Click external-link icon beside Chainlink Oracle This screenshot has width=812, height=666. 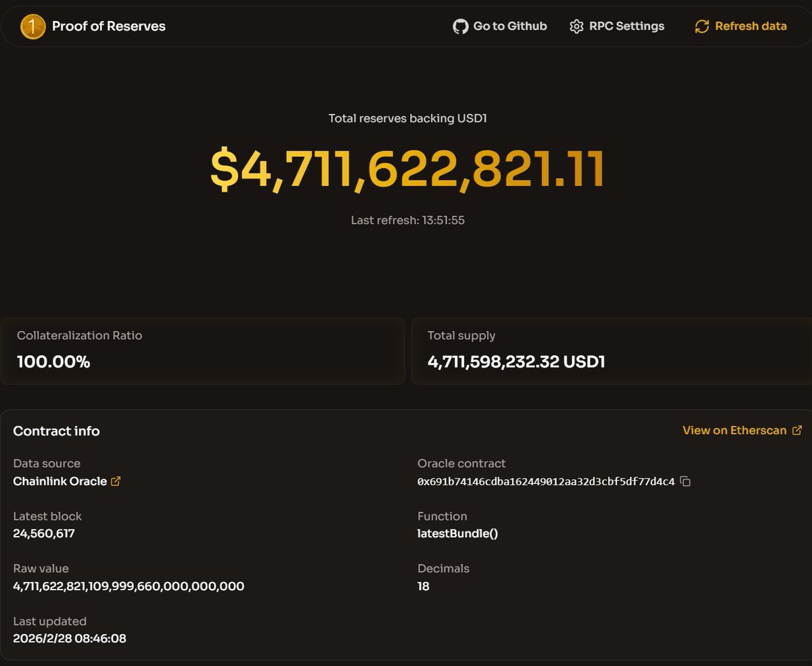116,482
